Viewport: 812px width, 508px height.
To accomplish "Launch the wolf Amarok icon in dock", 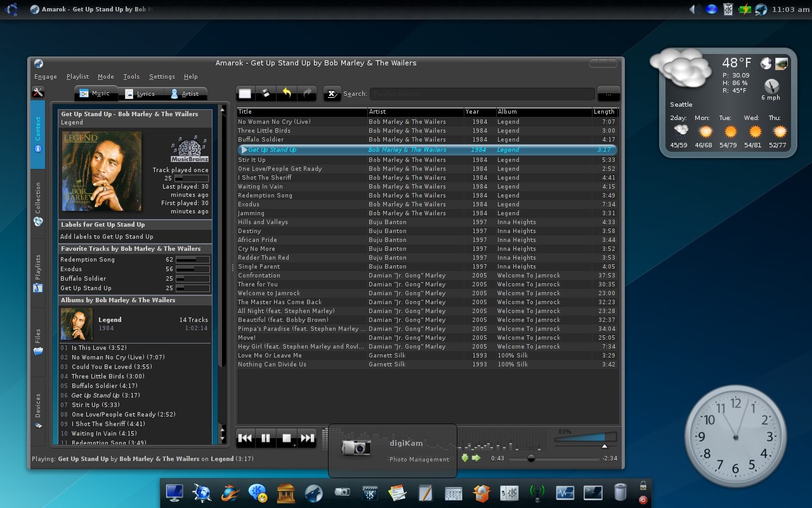I will [x=314, y=492].
